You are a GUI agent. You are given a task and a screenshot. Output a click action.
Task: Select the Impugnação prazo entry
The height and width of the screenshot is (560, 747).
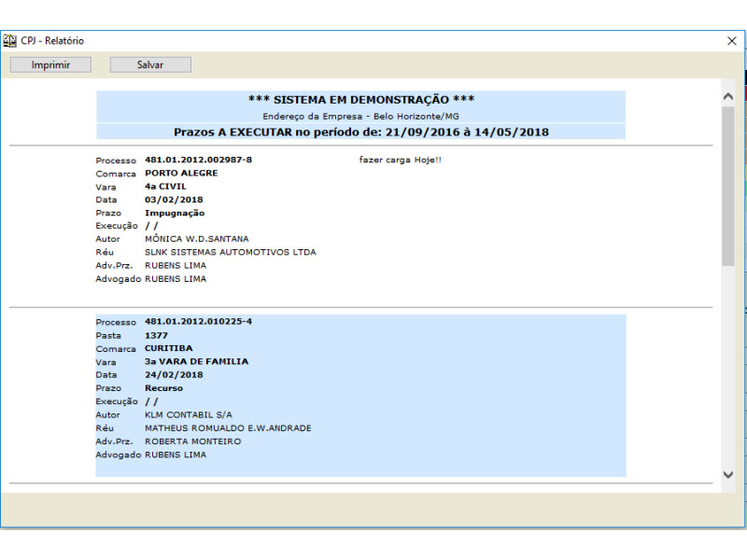[175, 213]
